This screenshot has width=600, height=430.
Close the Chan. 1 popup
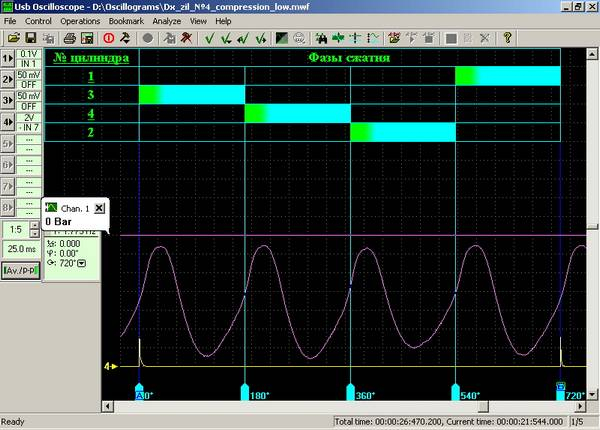pyautogui.click(x=99, y=207)
